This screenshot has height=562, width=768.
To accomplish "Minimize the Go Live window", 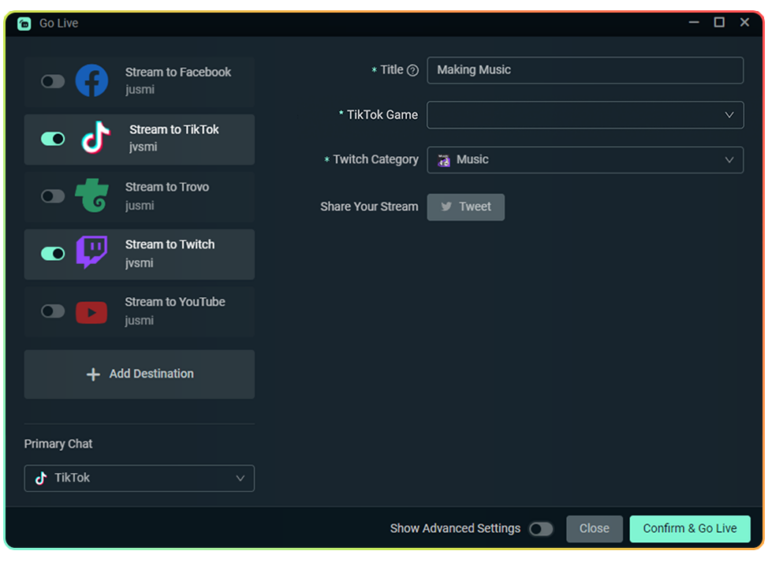I will [694, 23].
